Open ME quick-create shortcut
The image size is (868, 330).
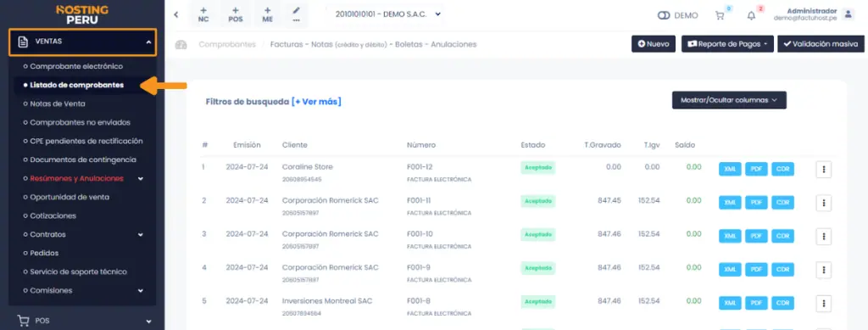267,14
